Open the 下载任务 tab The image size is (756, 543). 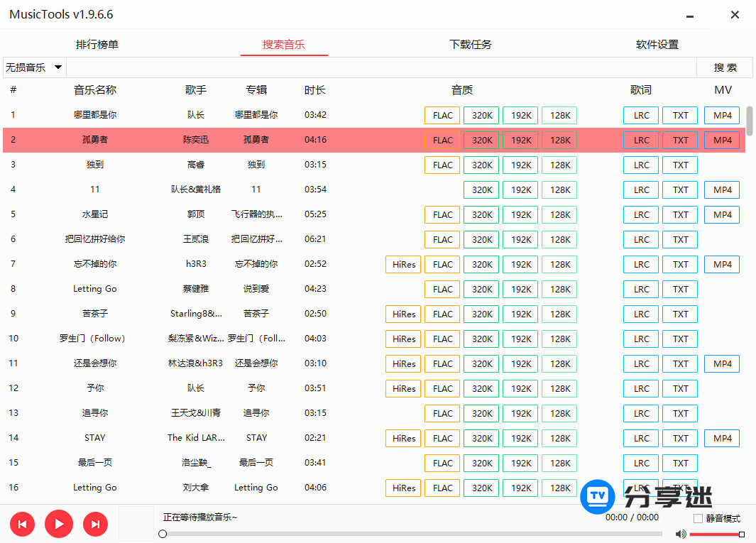(x=470, y=43)
